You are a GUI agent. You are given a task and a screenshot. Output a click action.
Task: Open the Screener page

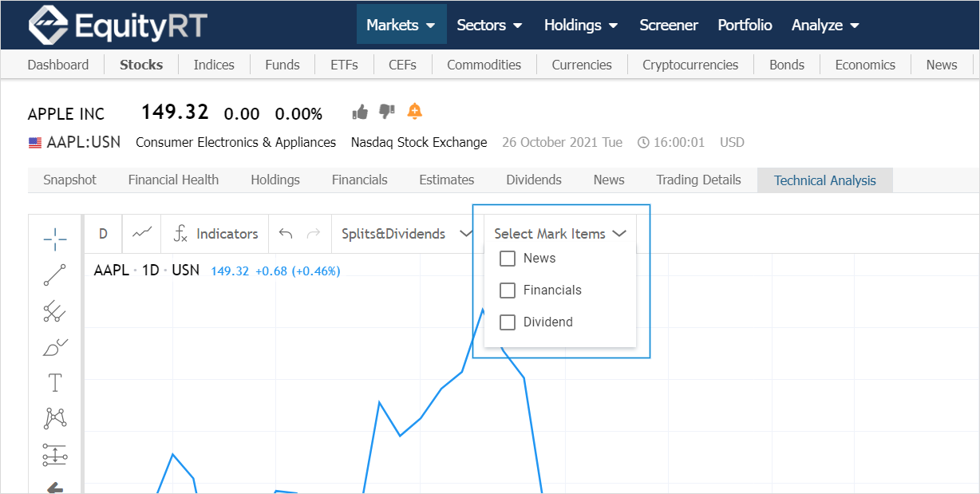coord(669,25)
